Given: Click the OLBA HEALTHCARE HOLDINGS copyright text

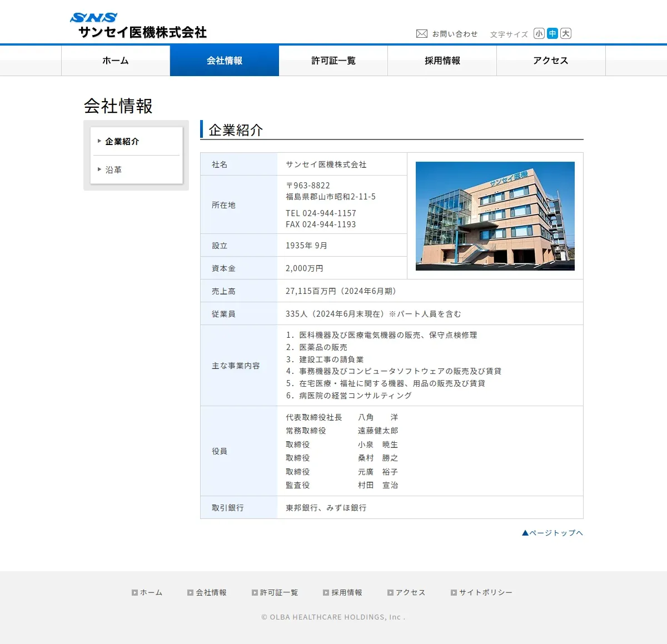Looking at the screenshot, I should tap(333, 617).
